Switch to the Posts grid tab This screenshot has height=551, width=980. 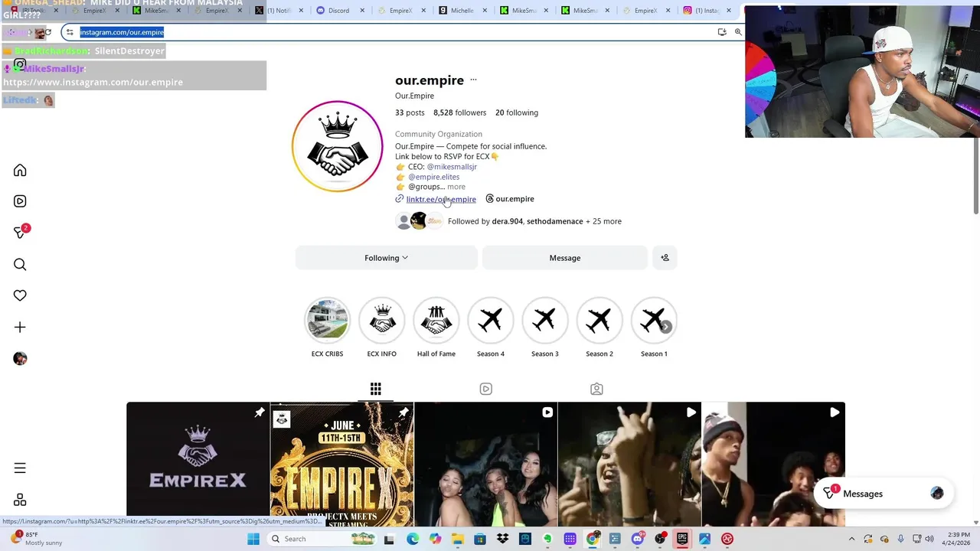coord(375,389)
